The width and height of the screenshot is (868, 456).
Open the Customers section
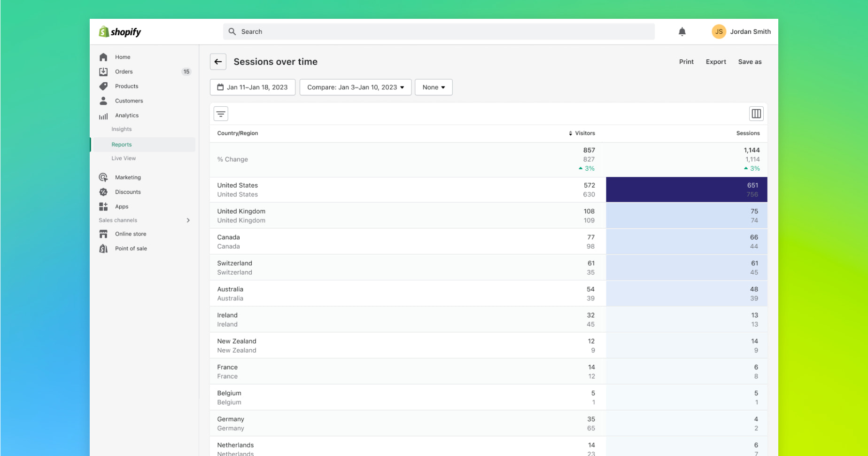(128, 101)
